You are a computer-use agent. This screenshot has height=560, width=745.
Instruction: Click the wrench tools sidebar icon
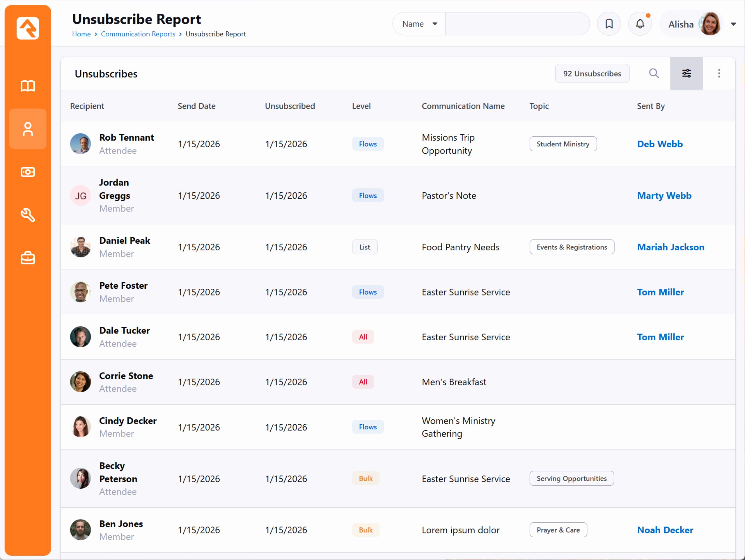click(x=28, y=215)
